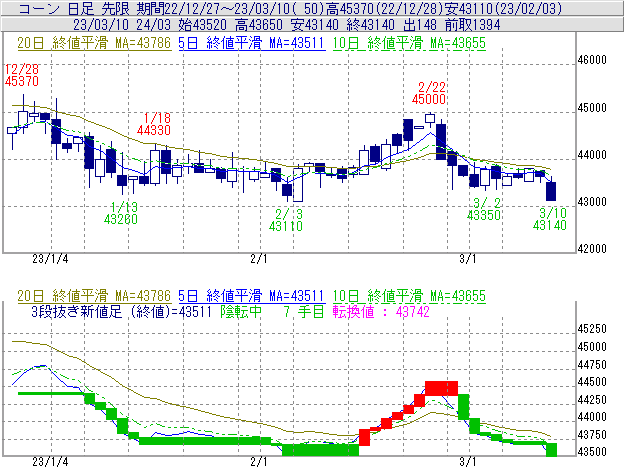Click the 44500 lower chart axis label
The image size is (624, 475).
coord(592,382)
